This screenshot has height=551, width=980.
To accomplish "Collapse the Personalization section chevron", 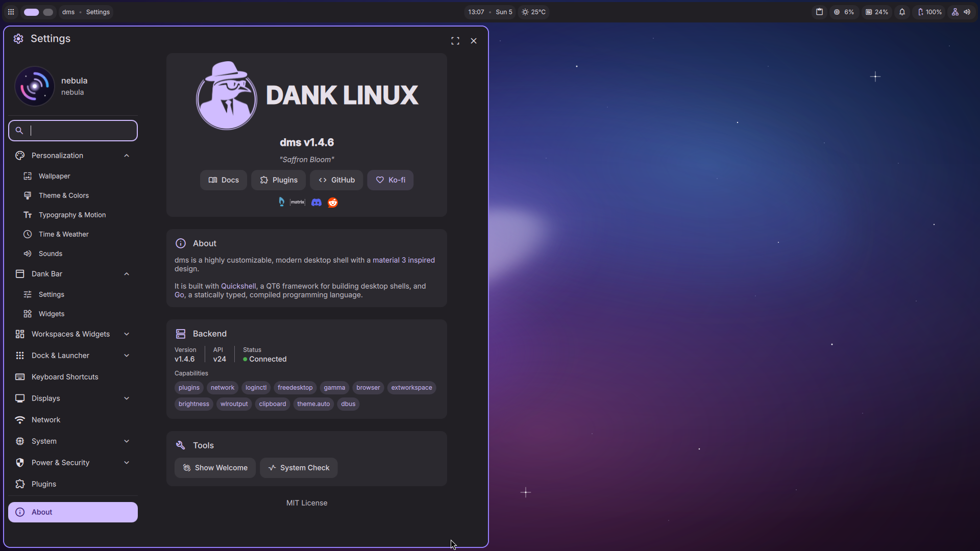I will tap(127, 156).
